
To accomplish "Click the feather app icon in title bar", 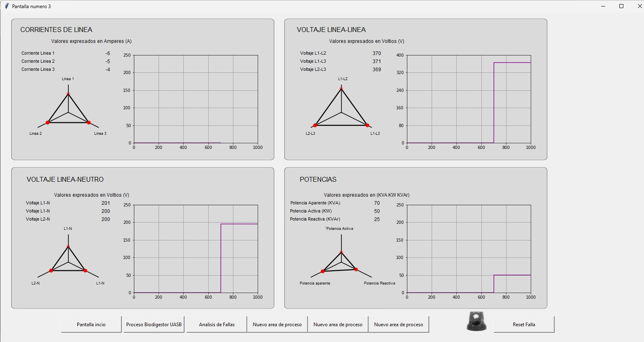I will click(x=6, y=6).
